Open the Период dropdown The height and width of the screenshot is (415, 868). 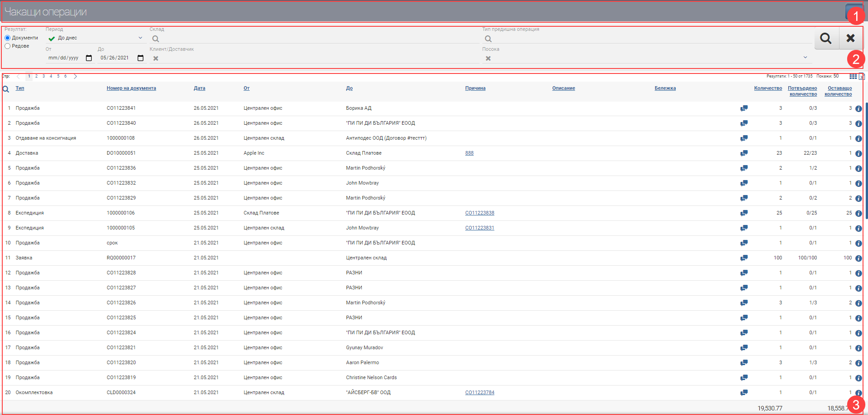[x=139, y=38]
